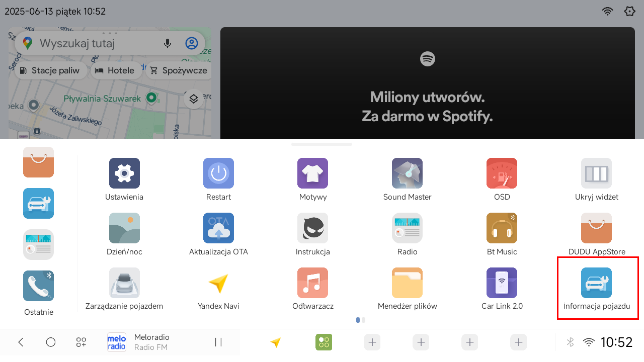Viewport: 644px width, 362px height.
Task: Pause Meloradio playback
Action: point(218,342)
